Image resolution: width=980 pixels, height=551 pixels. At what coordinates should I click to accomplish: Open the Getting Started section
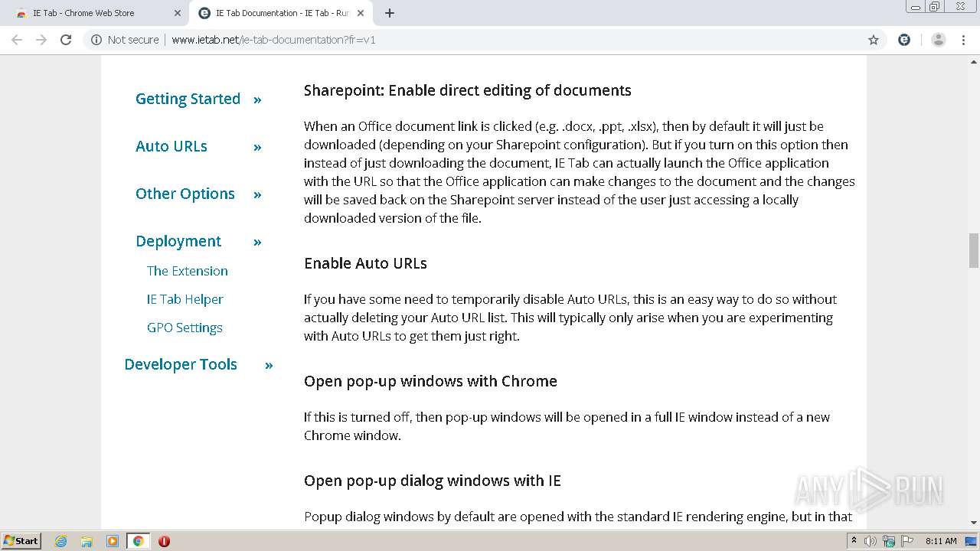[x=188, y=99]
